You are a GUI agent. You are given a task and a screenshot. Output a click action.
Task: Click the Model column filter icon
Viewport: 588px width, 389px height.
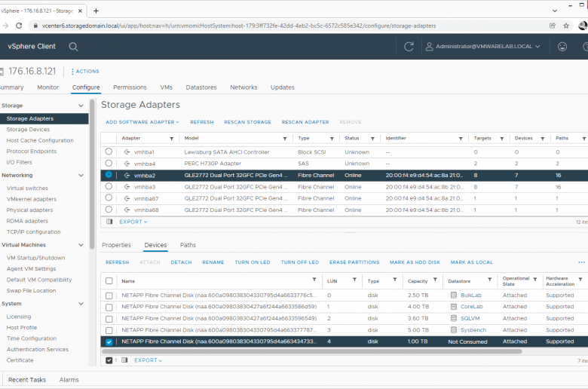[285, 139]
